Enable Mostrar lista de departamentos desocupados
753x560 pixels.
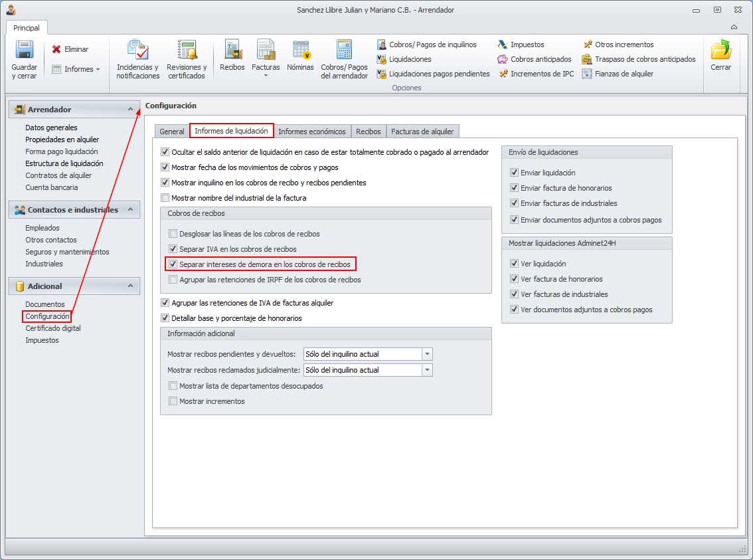[173, 386]
